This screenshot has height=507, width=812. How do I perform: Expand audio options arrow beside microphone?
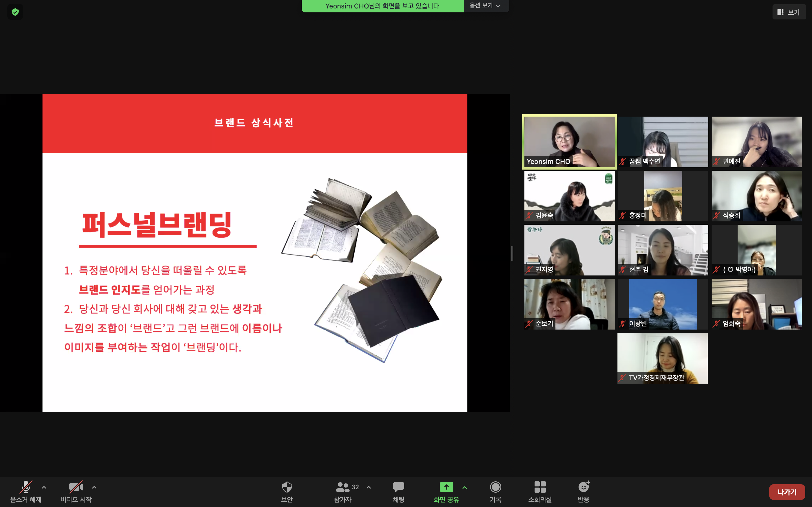point(44,487)
